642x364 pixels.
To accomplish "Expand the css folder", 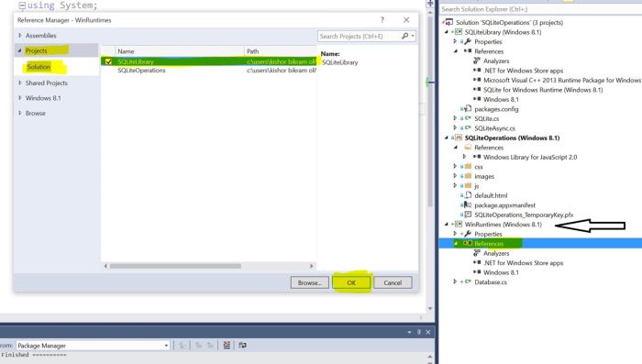I will (455, 167).
